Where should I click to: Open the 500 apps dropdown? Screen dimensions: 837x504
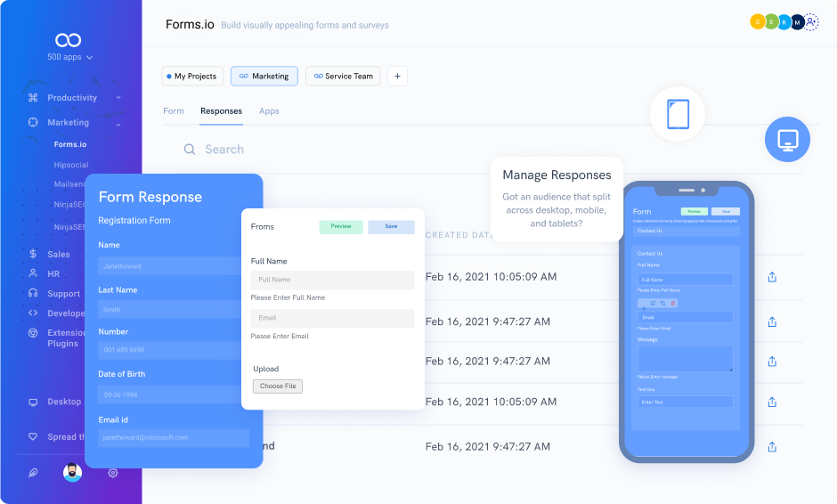[x=69, y=57]
